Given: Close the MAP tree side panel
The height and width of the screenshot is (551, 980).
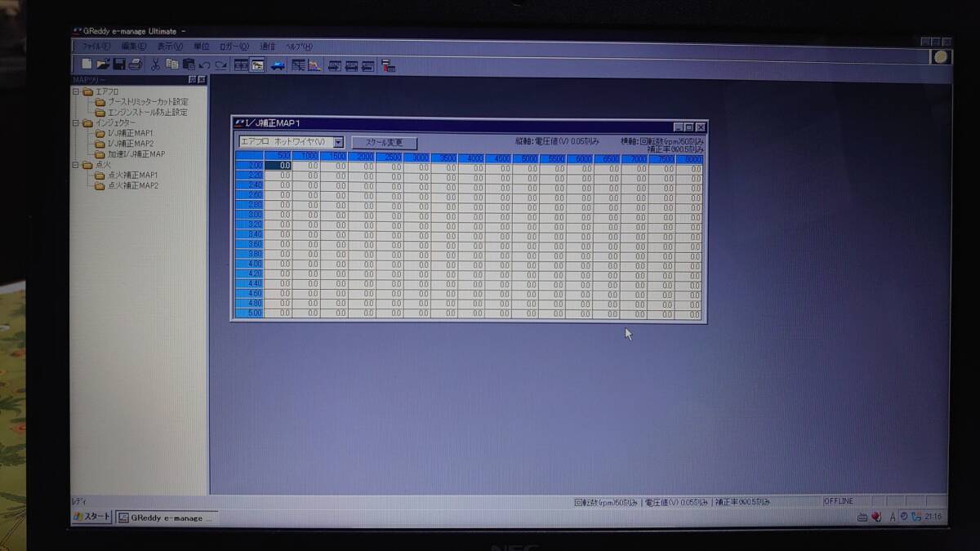Looking at the screenshot, I should [x=202, y=80].
